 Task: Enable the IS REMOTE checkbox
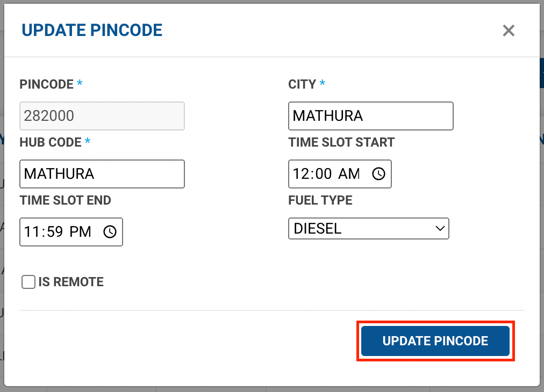point(28,282)
